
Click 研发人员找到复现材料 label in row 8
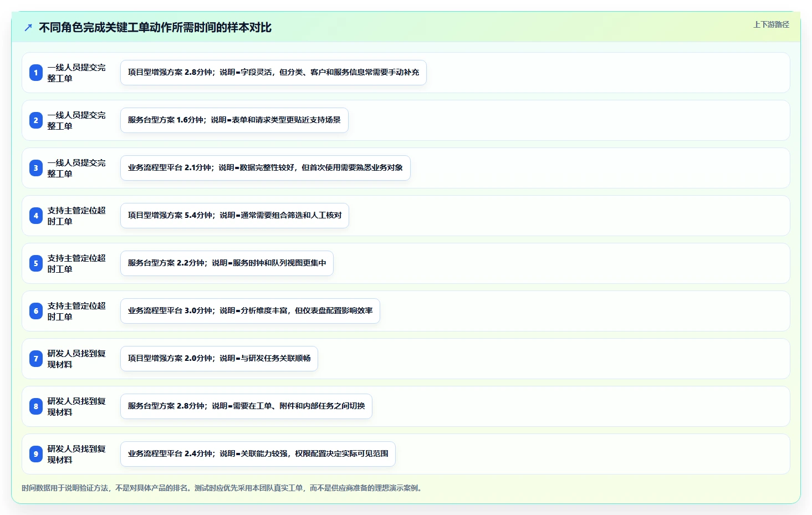click(x=76, y=406)
